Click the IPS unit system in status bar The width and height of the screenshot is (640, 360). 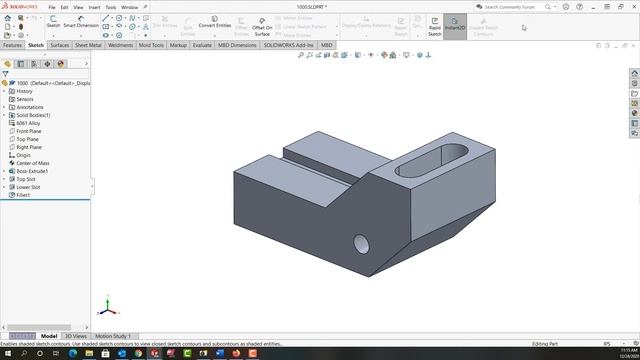pos(607,344)
